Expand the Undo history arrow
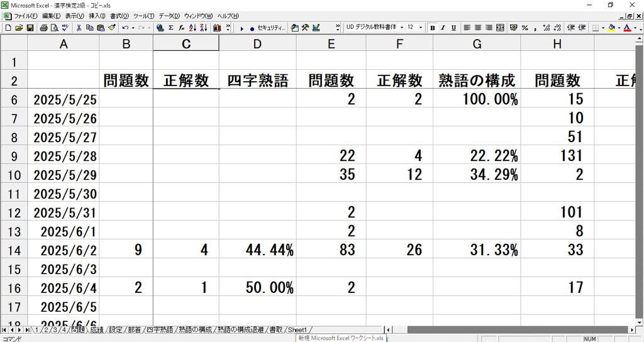 (x=133, y=28)
